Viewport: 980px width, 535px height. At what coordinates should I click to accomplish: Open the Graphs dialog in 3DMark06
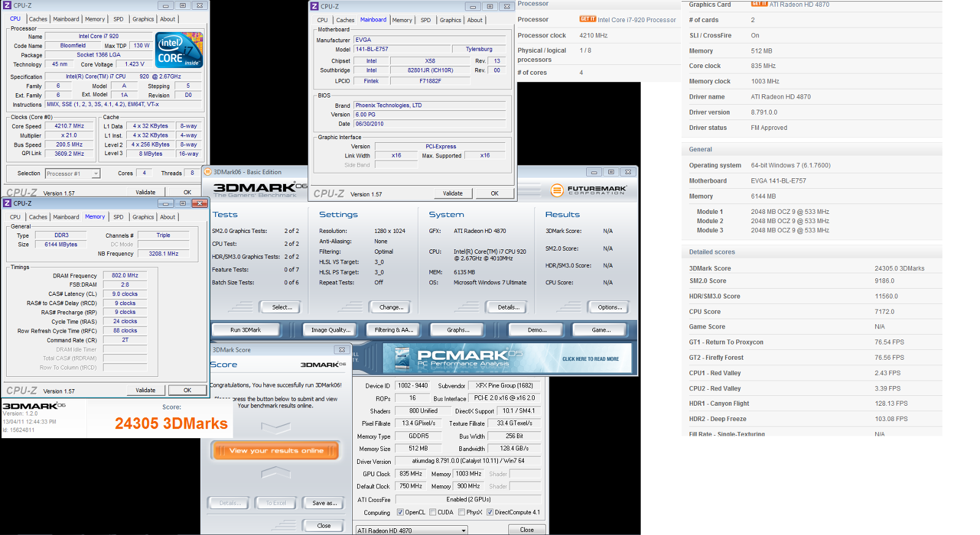458,330
